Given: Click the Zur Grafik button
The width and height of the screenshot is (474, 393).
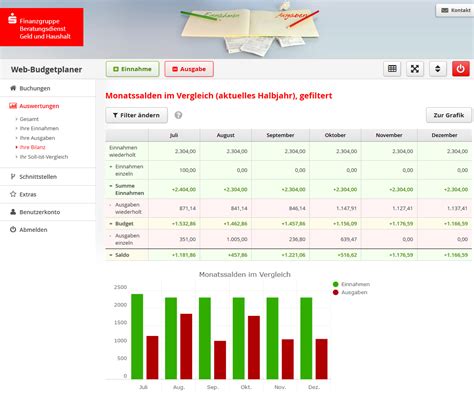Looking at the screenshot, I should (449, 115).
